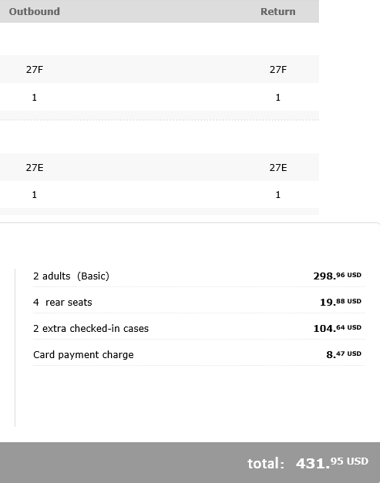Click the total label in the gray bar
Viewport: 380px width, 483px height.
tap(266, 463)
